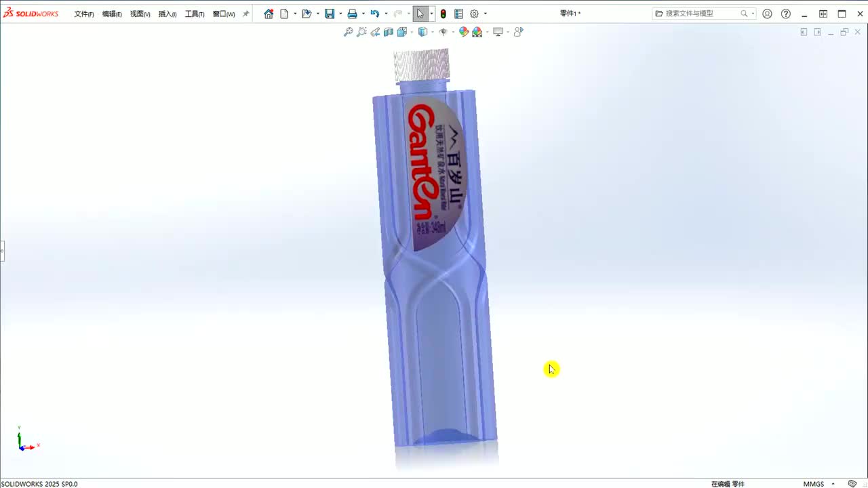868x488 pixels.
Task: Expand the left panel edge handle
Action: coord(2,251)
